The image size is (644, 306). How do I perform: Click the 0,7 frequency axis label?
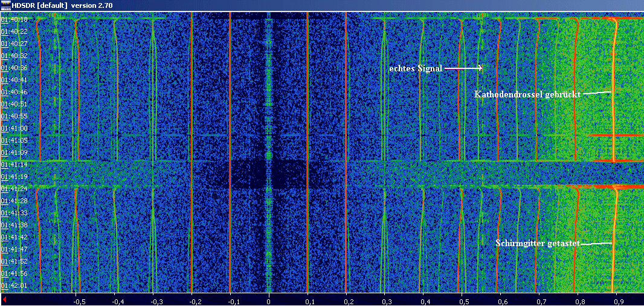click(x=541, y=302)
